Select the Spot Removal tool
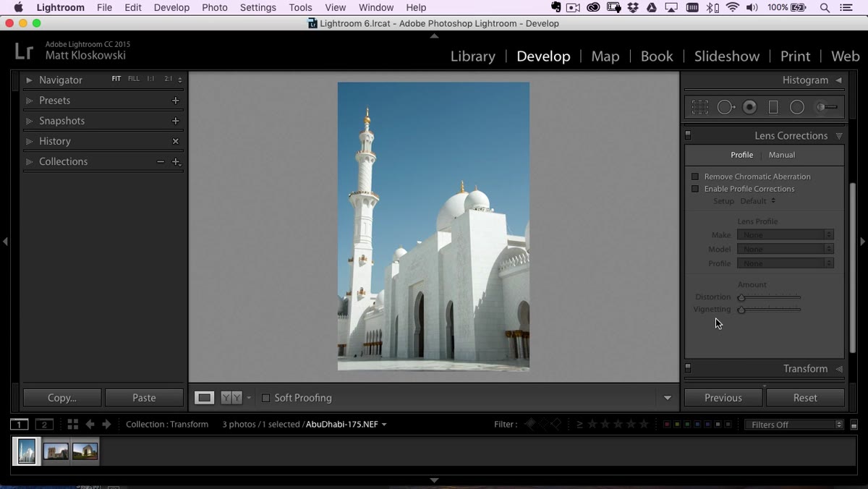This screenshot has height=489, width=868. point(726,107)
